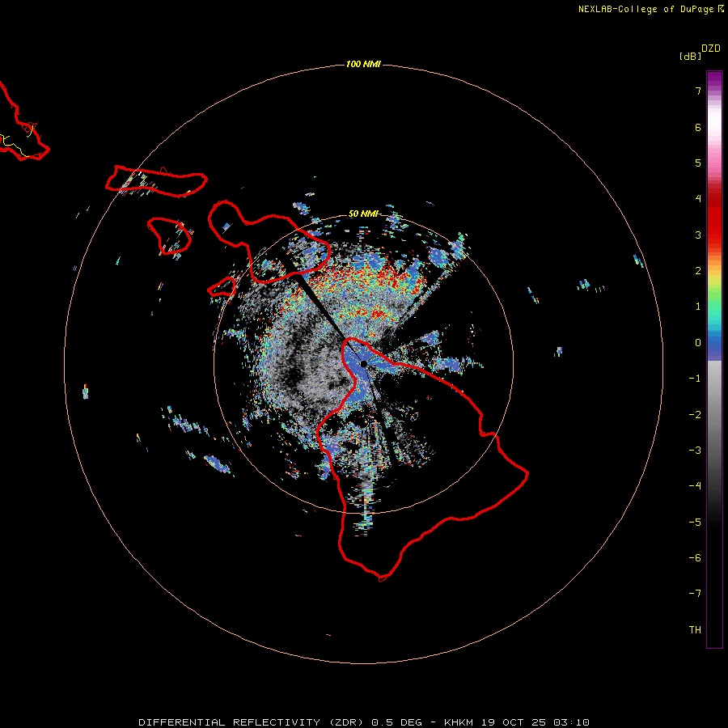
Task: Click the colorbar tick value 4
Action: [698, 199]
